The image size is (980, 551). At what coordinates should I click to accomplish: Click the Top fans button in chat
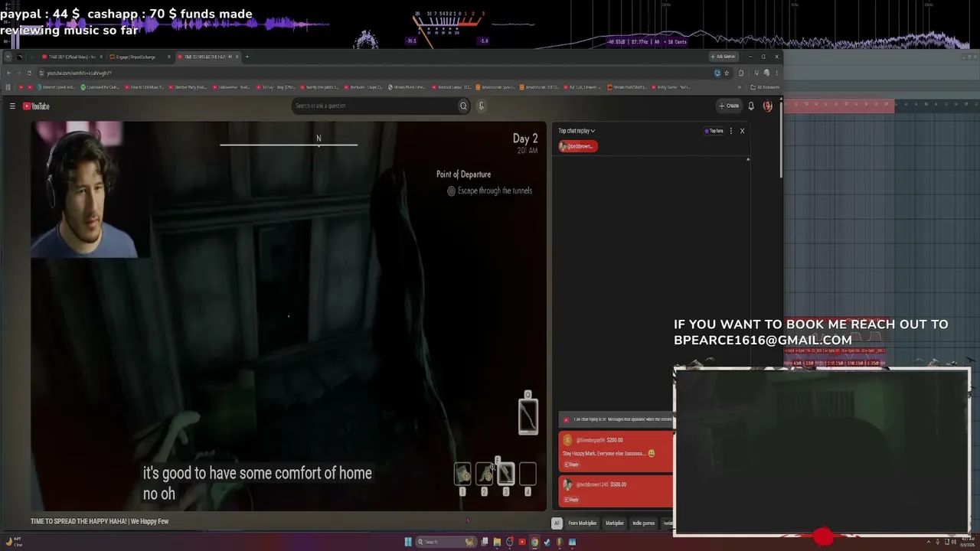[x=714, y=131]
